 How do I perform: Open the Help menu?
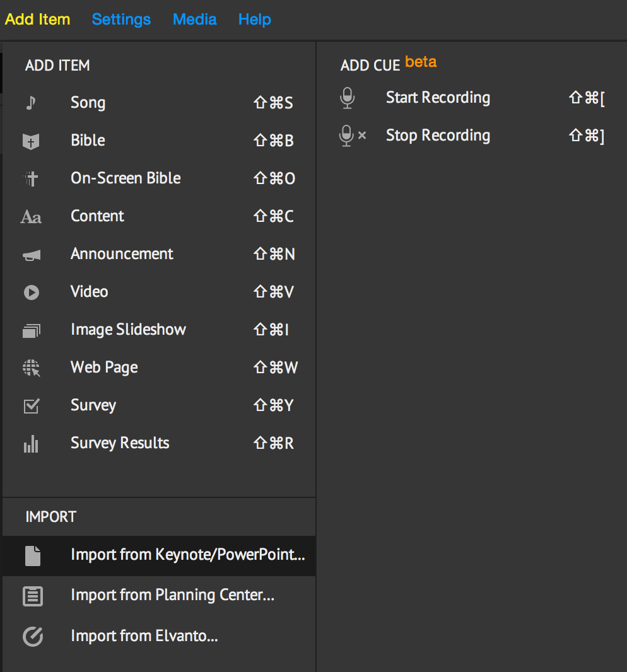[255, 20]
